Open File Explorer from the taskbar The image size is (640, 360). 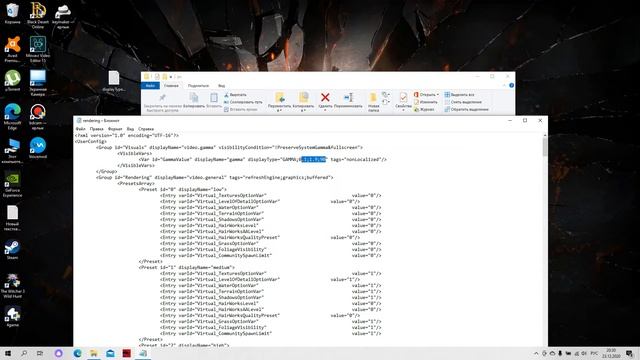pos(94,353)
